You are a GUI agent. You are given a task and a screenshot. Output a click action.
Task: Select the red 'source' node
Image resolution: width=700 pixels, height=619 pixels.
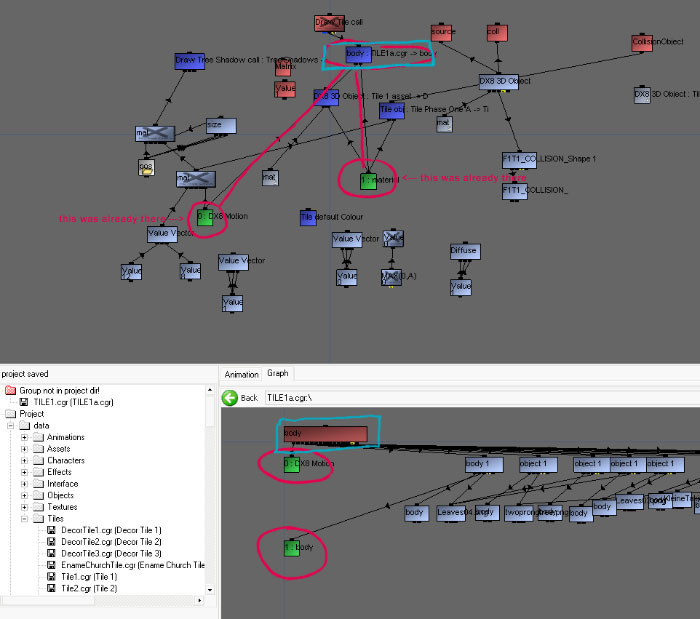443,32
